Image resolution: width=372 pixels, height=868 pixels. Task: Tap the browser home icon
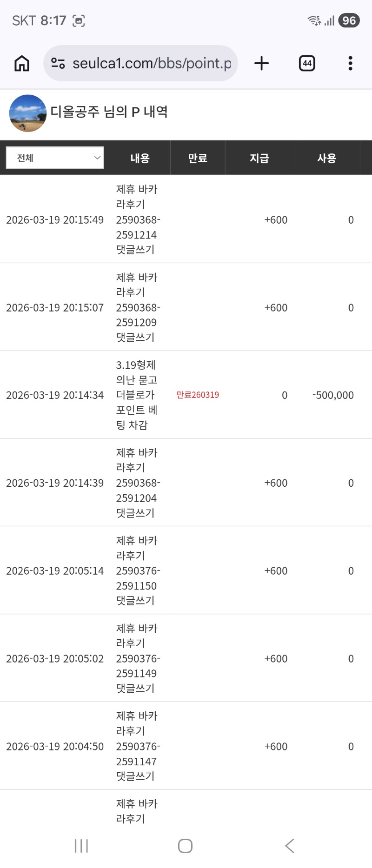22,63
